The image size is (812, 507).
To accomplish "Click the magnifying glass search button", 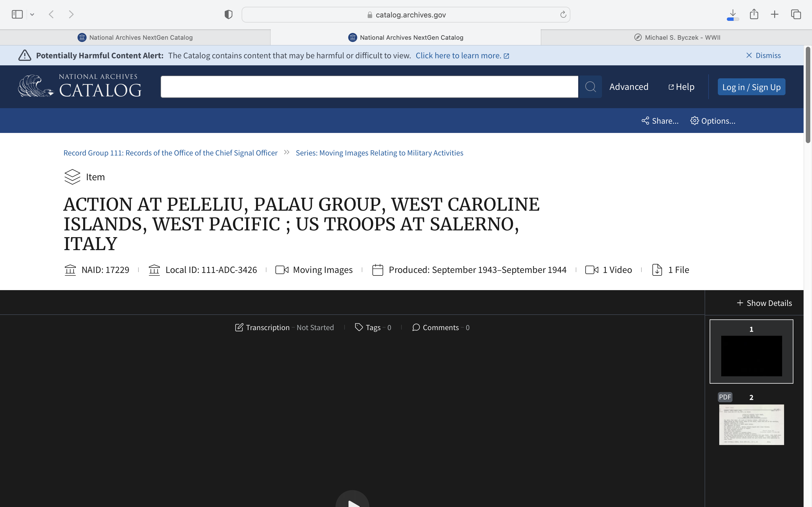I will [590, 87].
